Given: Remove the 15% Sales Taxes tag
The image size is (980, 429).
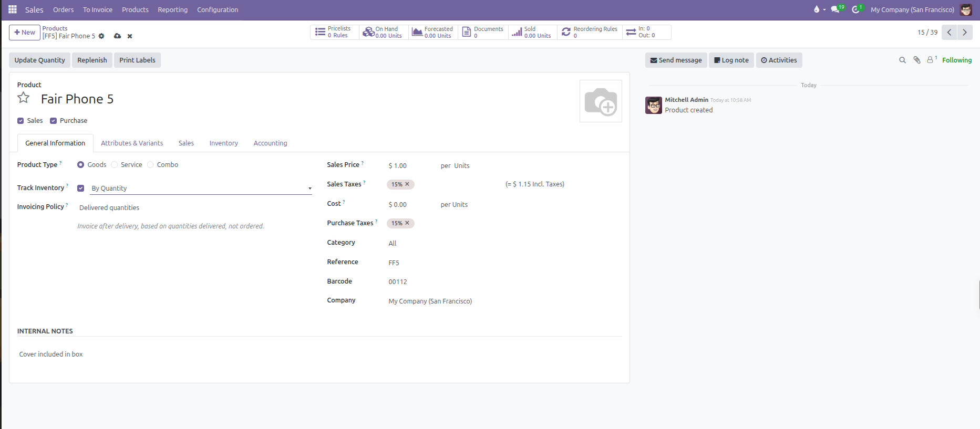Looking at the screenshot, I should click(407, 184).
